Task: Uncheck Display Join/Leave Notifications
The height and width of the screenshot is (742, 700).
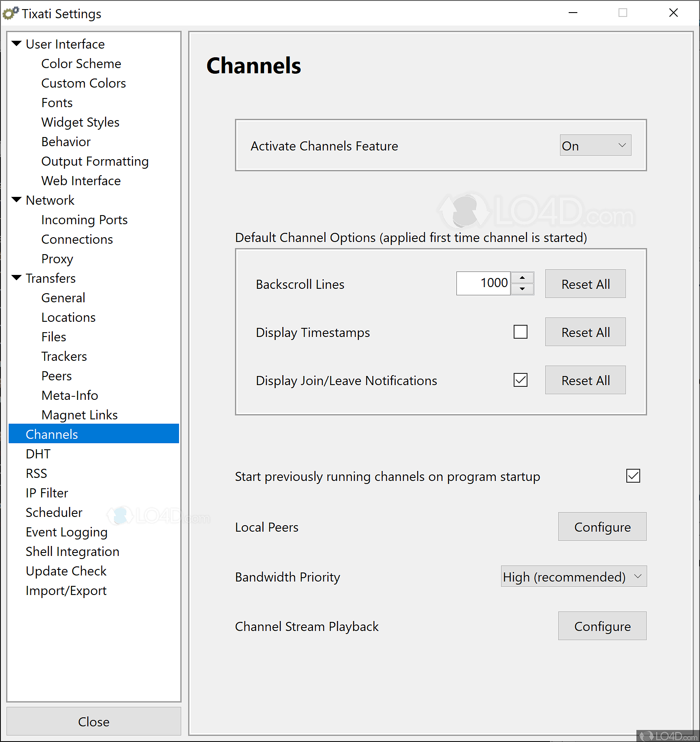Action: tap(520, 380)
